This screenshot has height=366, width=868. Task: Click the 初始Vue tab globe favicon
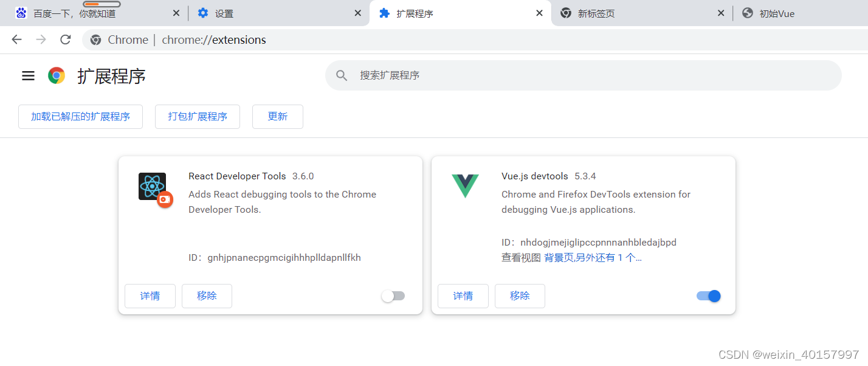748,13
